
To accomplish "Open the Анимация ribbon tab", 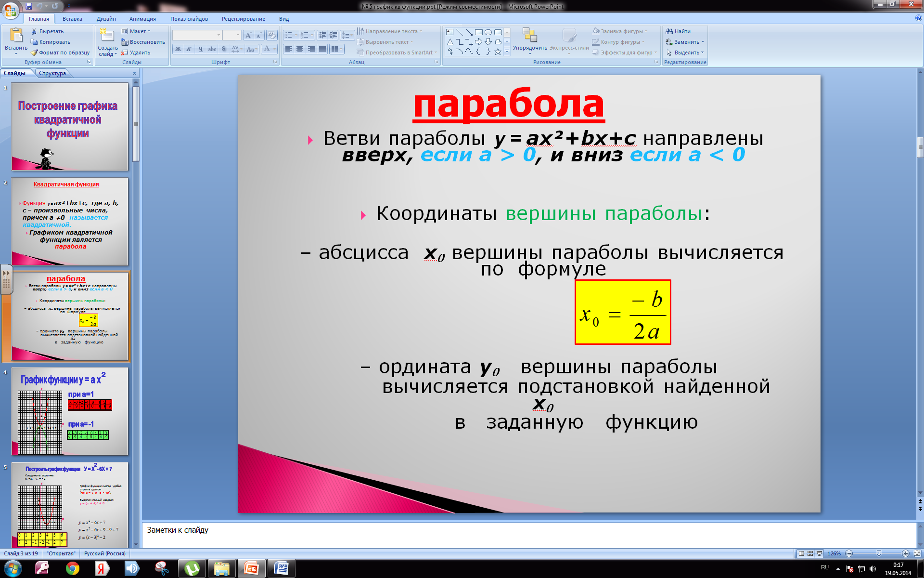I will 142,19.
